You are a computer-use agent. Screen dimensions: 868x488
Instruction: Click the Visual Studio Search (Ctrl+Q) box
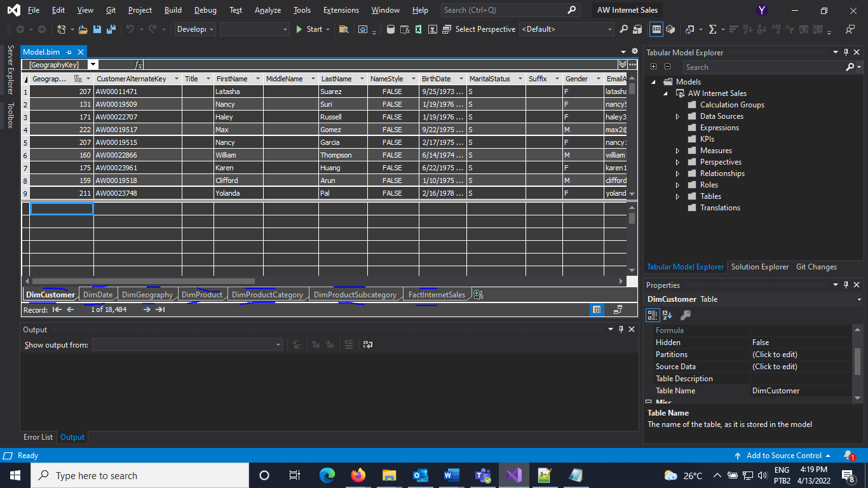(x=510, y=10)
